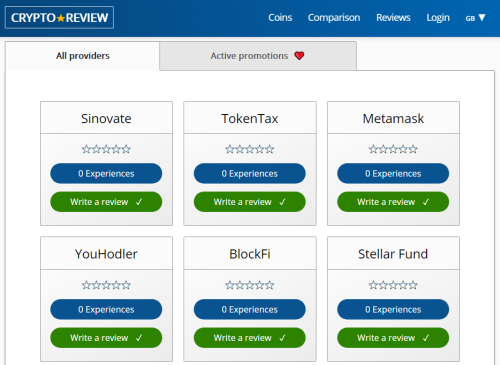Switch to the Active promotions tab
Screen dimensions: 500x365
258,56
